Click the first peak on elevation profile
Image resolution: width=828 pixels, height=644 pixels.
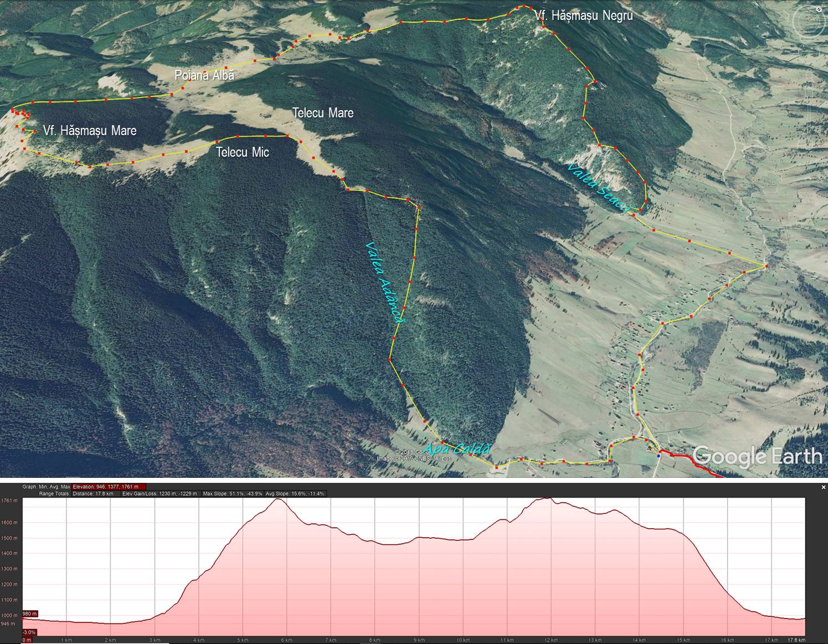(x=279, y=499)
